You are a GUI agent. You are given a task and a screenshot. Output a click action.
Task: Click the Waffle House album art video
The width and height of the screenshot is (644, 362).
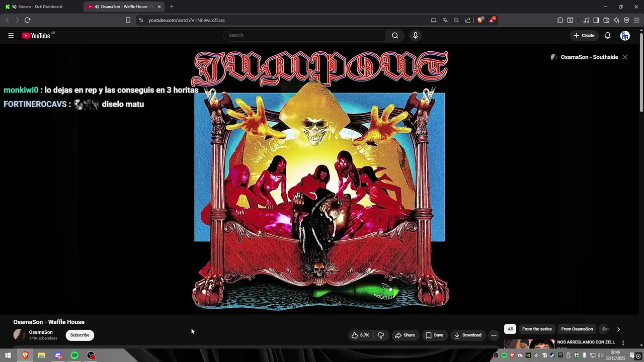(x=320, y=179)
